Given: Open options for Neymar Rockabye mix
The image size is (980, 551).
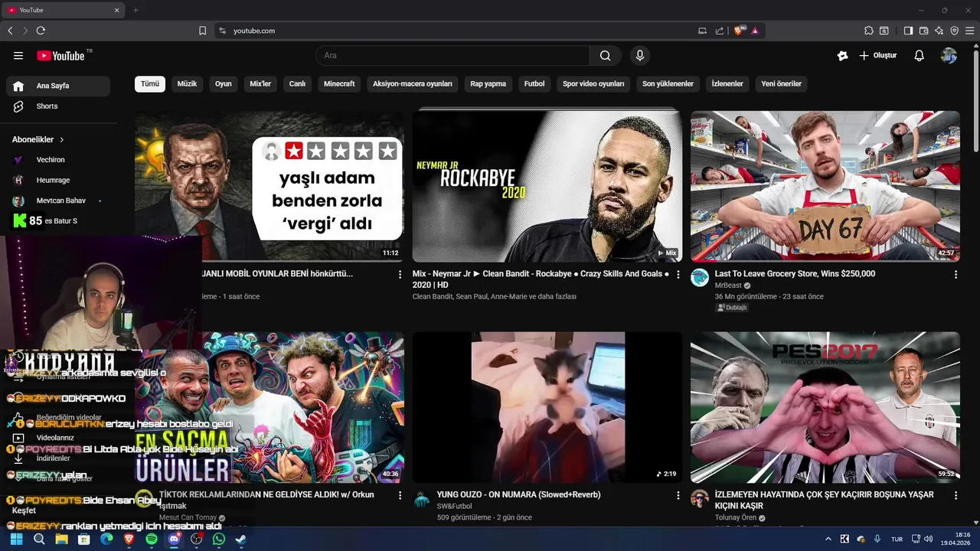Looking at the screenshot, I should pyautogui.click(x=678, y=274).
